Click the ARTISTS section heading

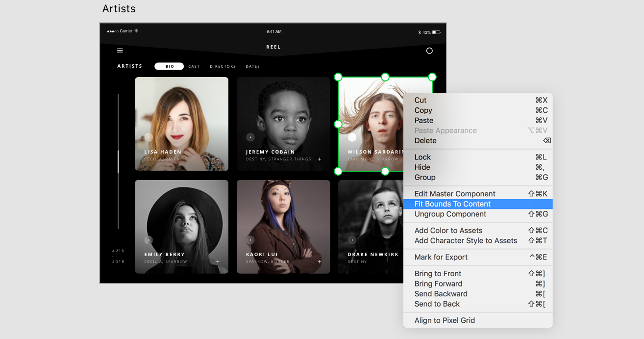coord(130,66)
